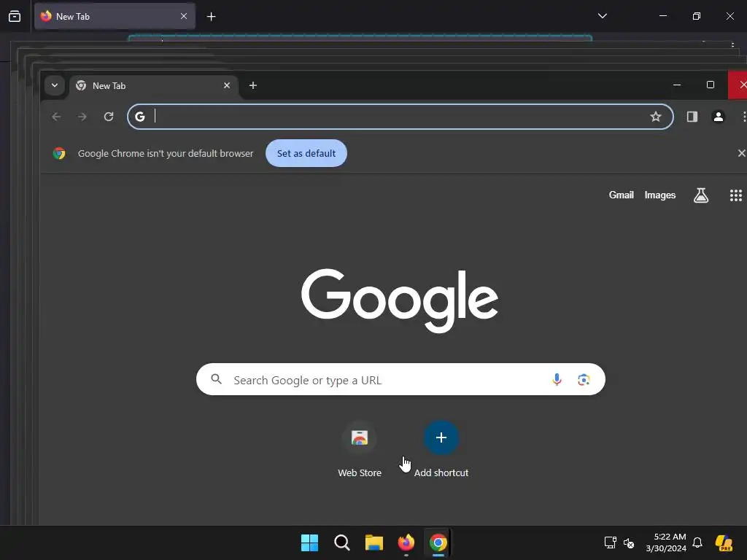Go forward in Chrome
The width and height of the screenshot is (747, 560).
[x=82, y=117]
